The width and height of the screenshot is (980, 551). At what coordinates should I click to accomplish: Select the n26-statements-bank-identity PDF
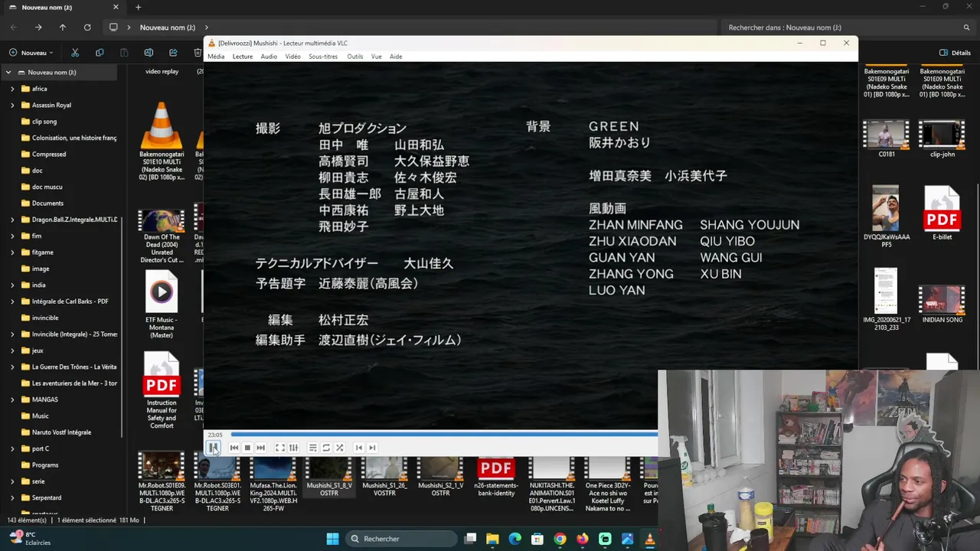pos(495,476)
